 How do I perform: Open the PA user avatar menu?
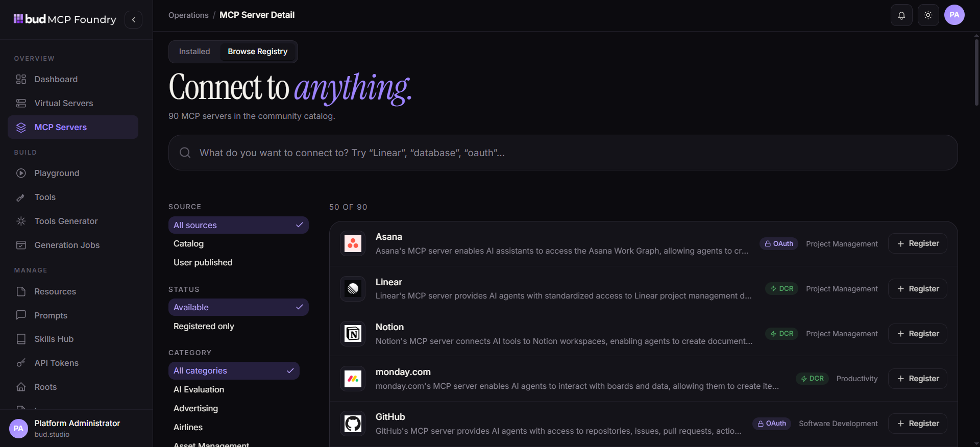(954, 15)
